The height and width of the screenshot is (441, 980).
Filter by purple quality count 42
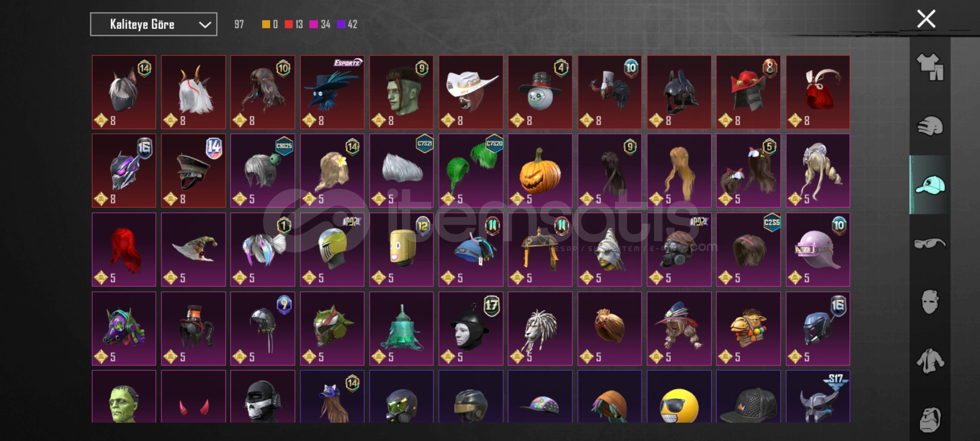[347, 24]
